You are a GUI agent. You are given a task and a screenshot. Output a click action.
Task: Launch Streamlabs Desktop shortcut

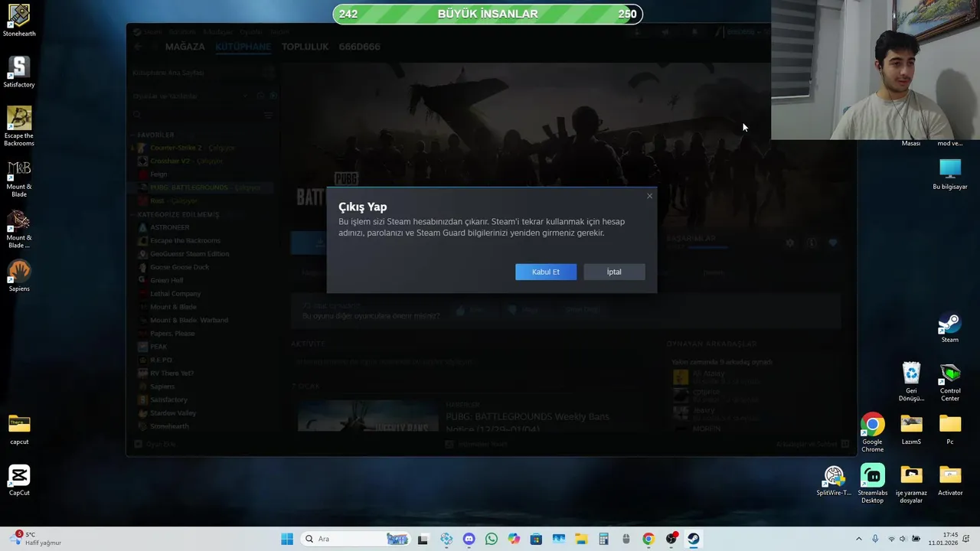pyautogui.click(x=872, y=484)
